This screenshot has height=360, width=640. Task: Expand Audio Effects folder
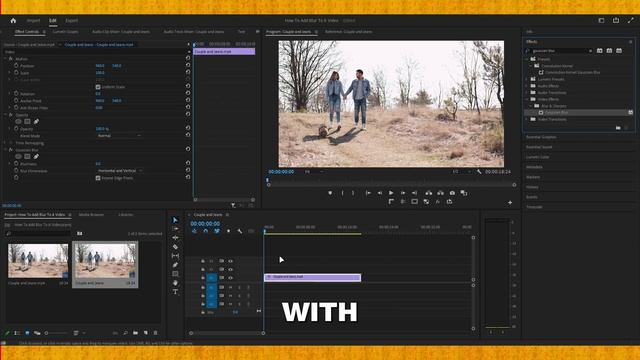click(527, 86)
